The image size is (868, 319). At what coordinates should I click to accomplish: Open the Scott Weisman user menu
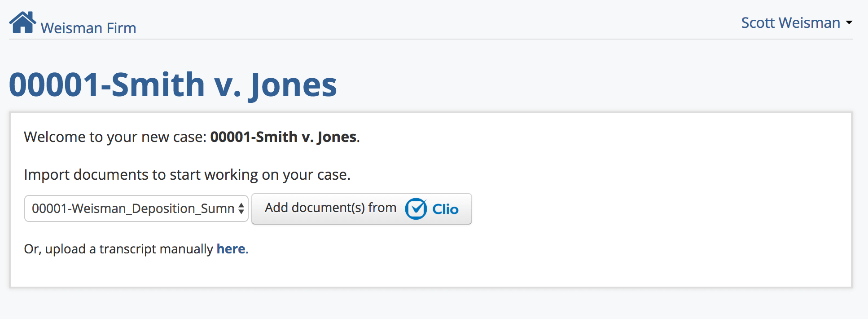(790, 23)
